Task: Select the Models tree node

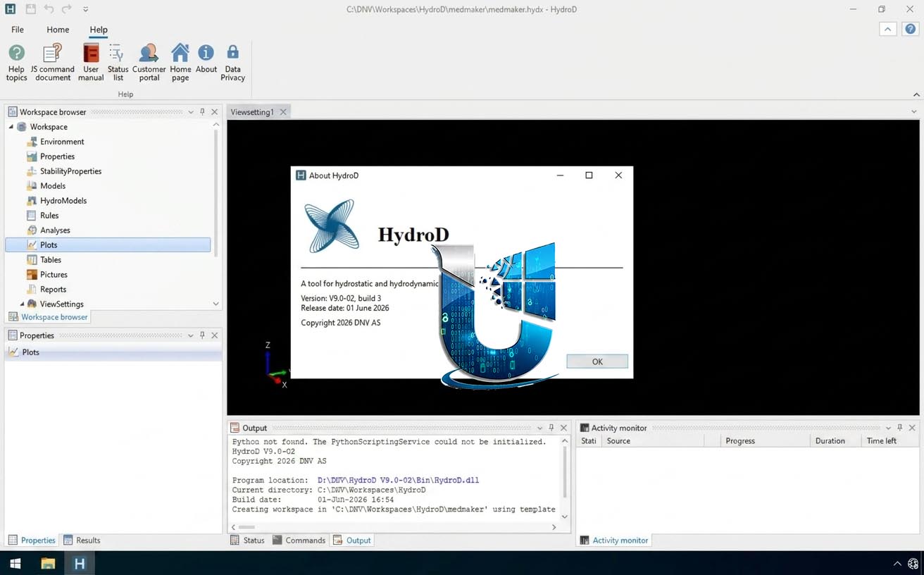Action: pyautogui.click(x=53, y=186)
